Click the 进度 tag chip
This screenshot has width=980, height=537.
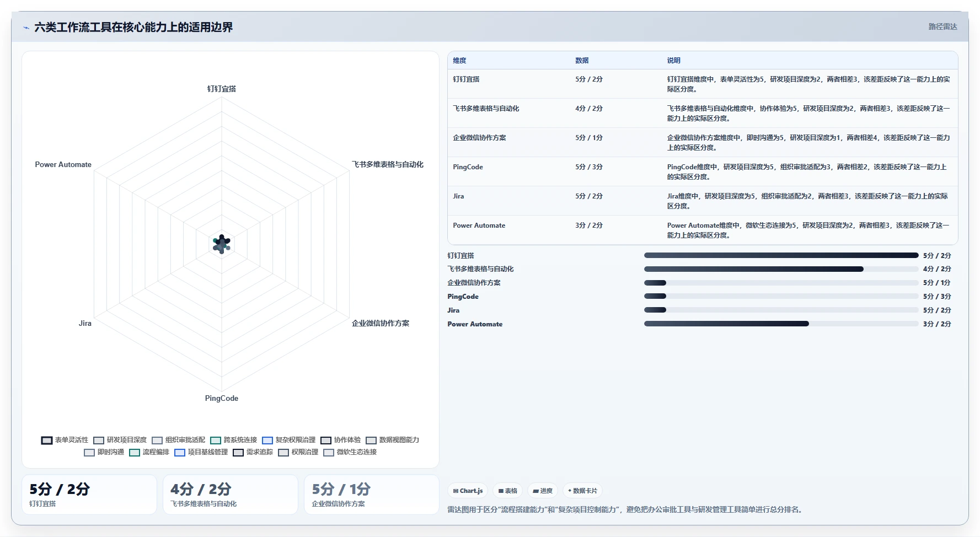[x=543, y=491]
